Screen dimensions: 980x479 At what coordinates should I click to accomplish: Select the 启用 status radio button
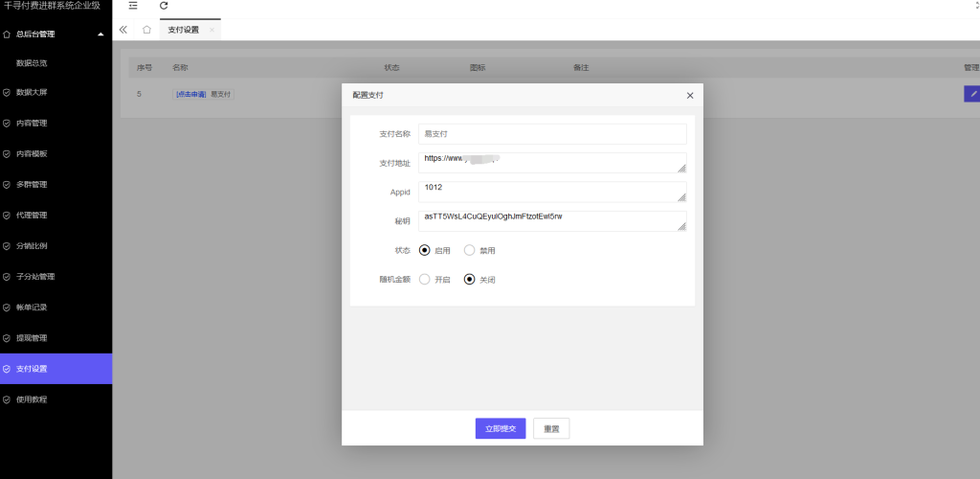[x=425, y=250]
